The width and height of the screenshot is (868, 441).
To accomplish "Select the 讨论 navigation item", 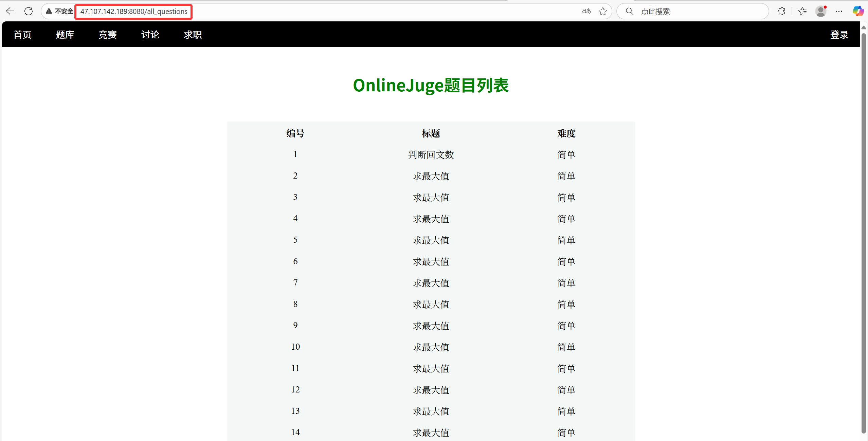I will click(x=150, y=35).
